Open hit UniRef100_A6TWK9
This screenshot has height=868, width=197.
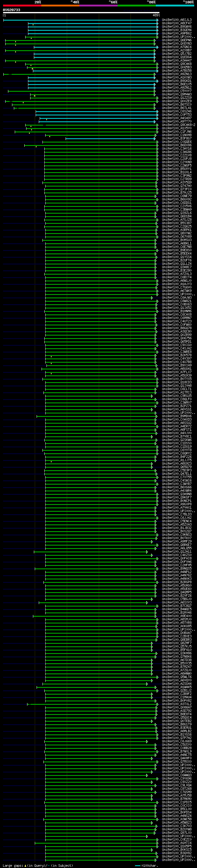tap(177, 291)
